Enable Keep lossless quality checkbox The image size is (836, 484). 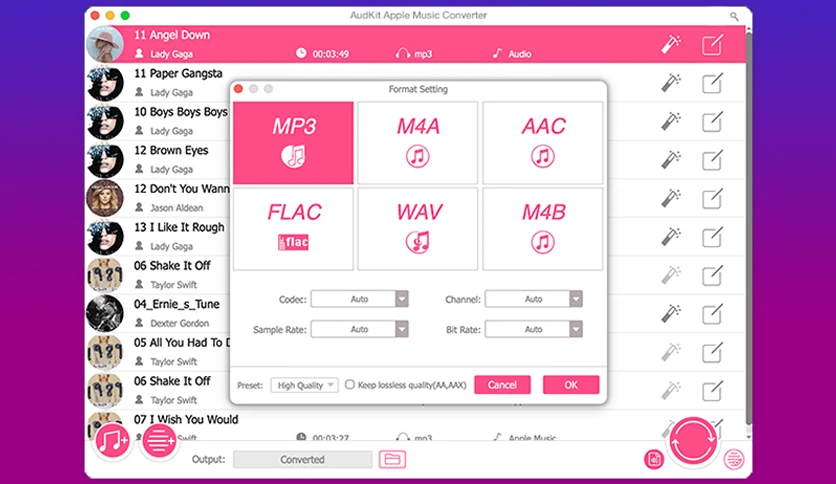350,384
